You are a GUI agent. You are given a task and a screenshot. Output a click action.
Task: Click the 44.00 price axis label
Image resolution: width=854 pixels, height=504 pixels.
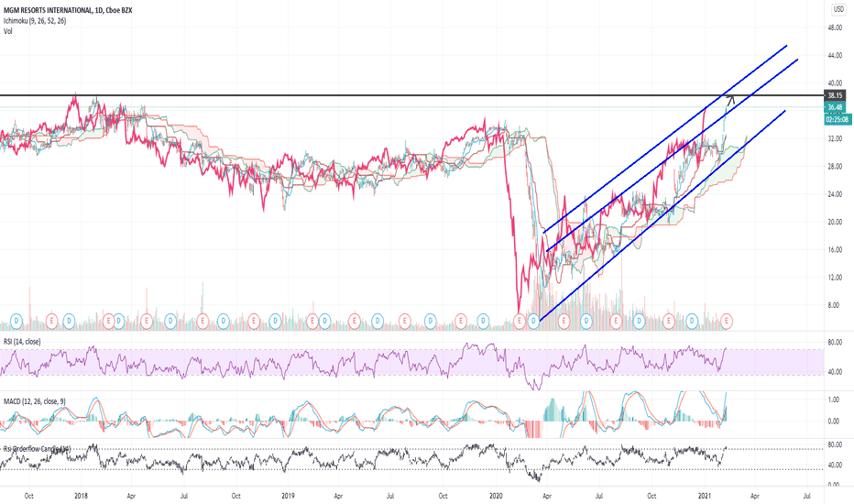pyautogui.click(x=835, y=56)
